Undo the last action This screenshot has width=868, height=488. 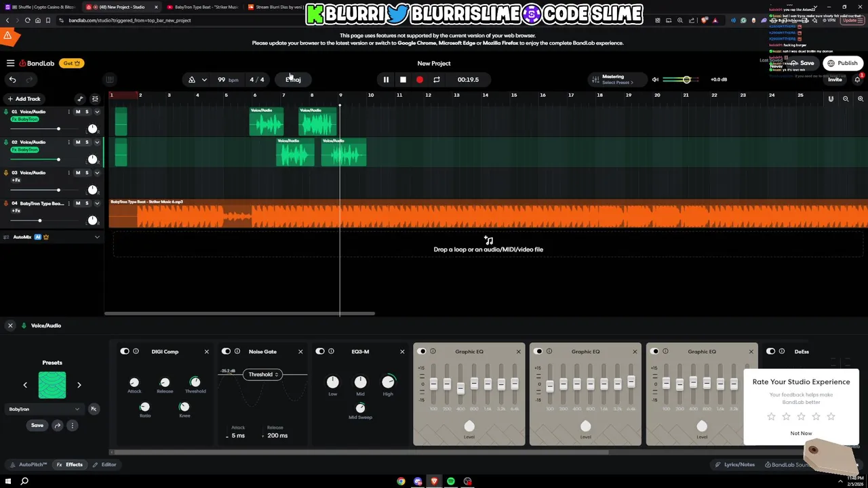coord(12,79)
